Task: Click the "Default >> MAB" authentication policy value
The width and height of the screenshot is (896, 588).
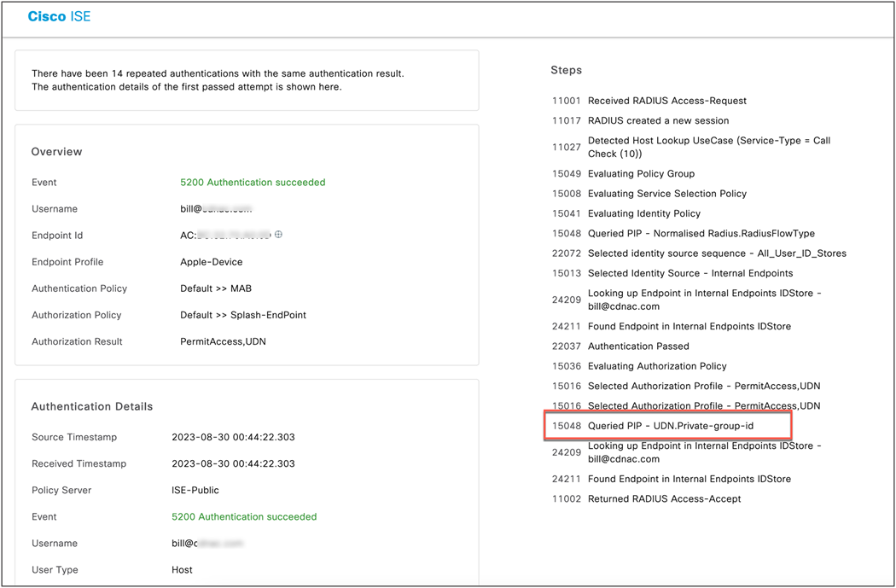Action: tap(216, 288)
